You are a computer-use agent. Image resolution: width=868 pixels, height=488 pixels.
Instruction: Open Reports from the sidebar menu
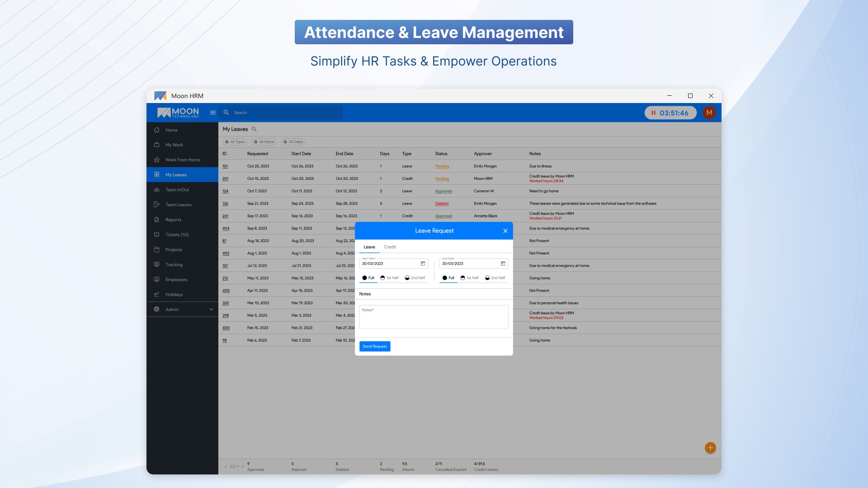coord(173,220)
